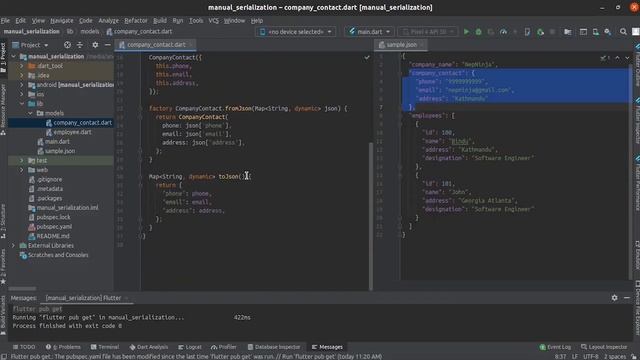Viewport: 640px width, 360px height.
Task: Open the Build menu
Action: 160,20
